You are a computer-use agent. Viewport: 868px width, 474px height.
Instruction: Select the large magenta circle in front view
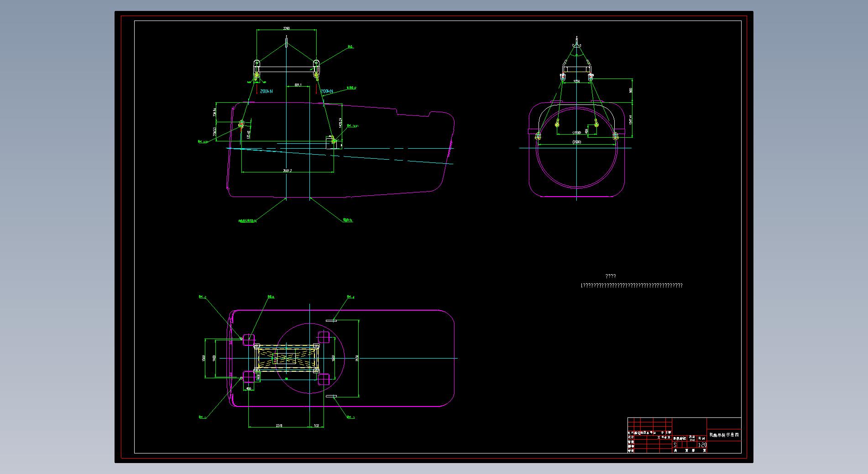[576, 147]
